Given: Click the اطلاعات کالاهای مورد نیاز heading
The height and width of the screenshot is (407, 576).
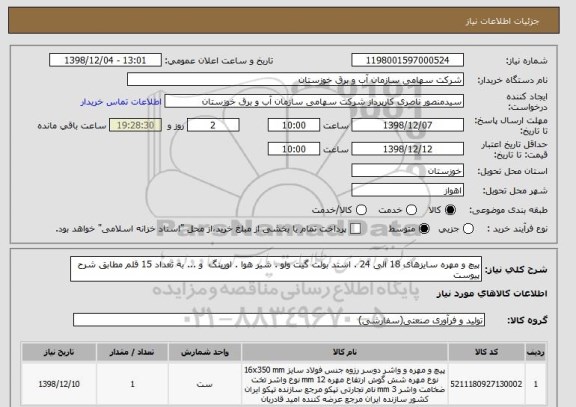Looking at the screenshot, I should pos(492,293).
